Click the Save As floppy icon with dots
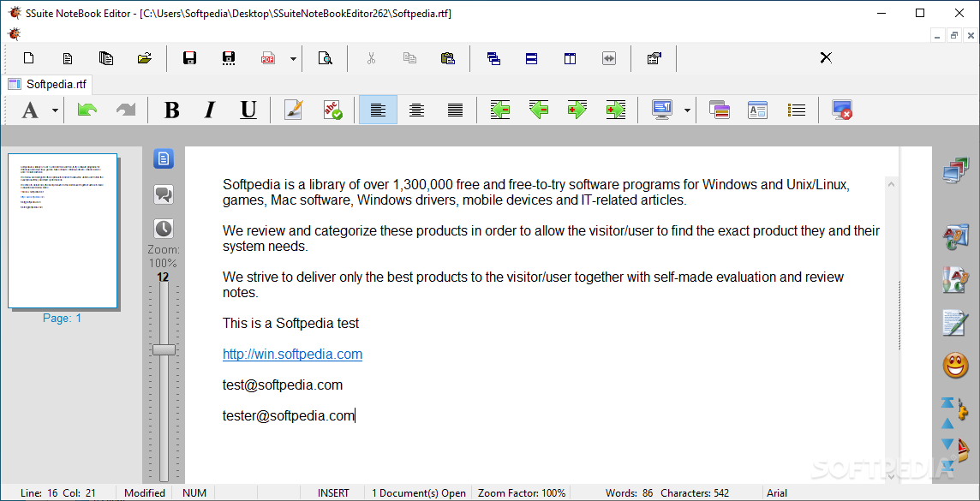This screenshot has height=501, width=980. click(229, 59)
